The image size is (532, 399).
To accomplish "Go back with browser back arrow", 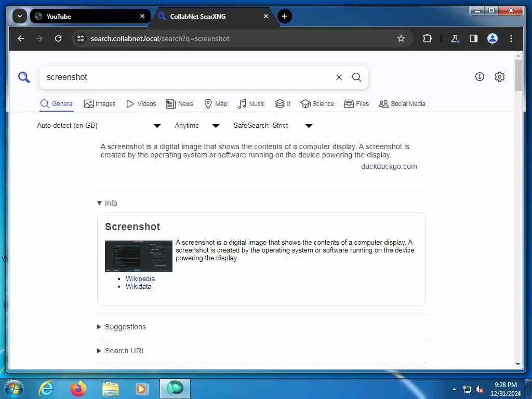I will point(21,38).
